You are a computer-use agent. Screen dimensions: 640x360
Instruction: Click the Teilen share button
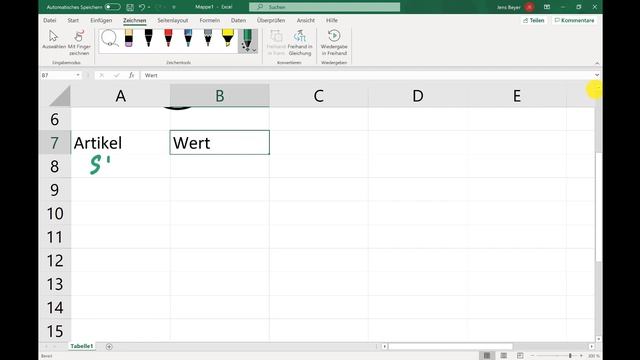(533, 20)
